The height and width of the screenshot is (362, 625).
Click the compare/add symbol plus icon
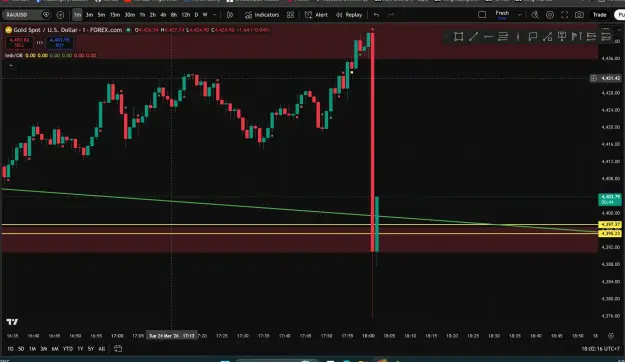(x=60, y=15)
